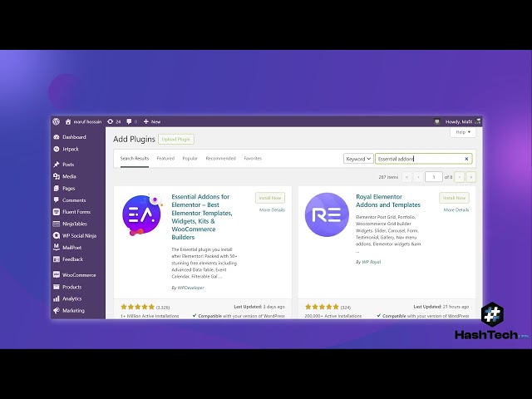
Task: Open Essential Addons for Elementor title link
Action: tap(202, 217)
